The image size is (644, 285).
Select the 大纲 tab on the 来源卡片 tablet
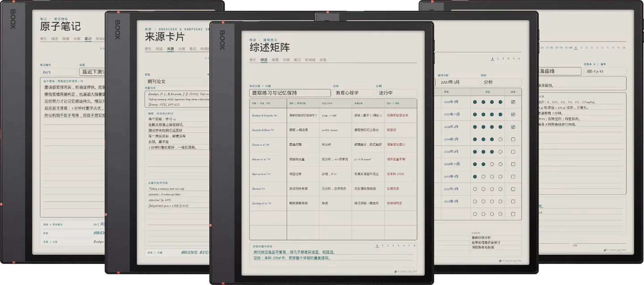click(x=182, y=49)
